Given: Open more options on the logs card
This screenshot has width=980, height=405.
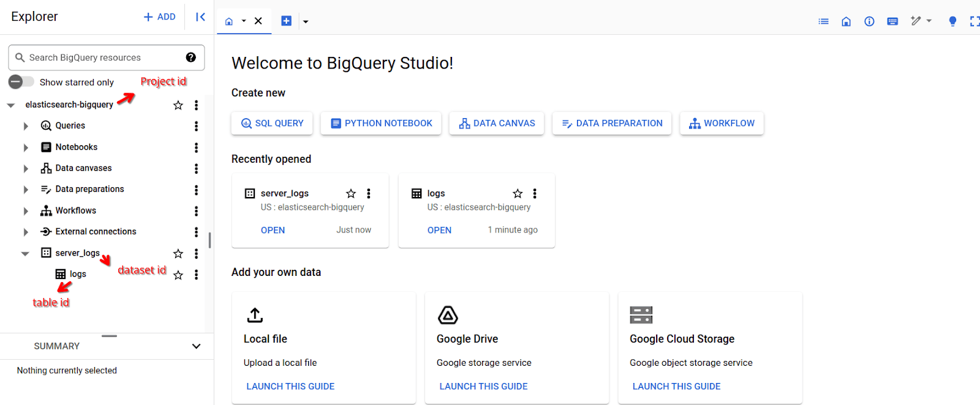Looking at the screenshot, I should coord(535,193).
